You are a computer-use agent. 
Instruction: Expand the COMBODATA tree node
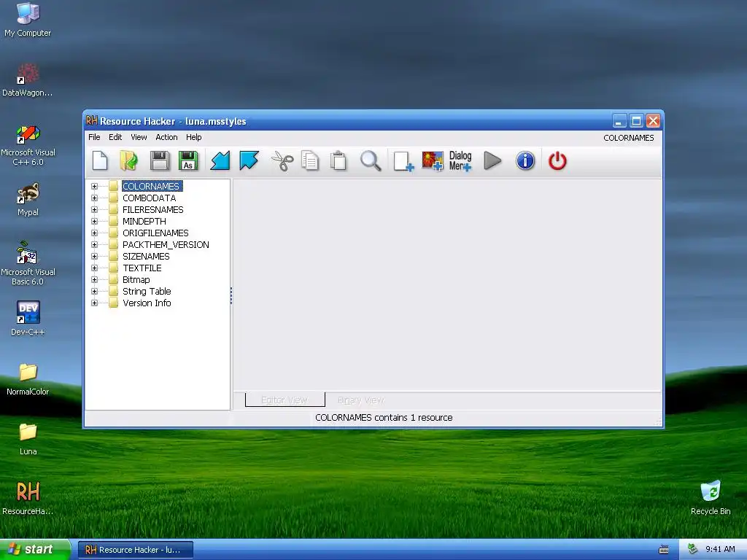(94, 198)
